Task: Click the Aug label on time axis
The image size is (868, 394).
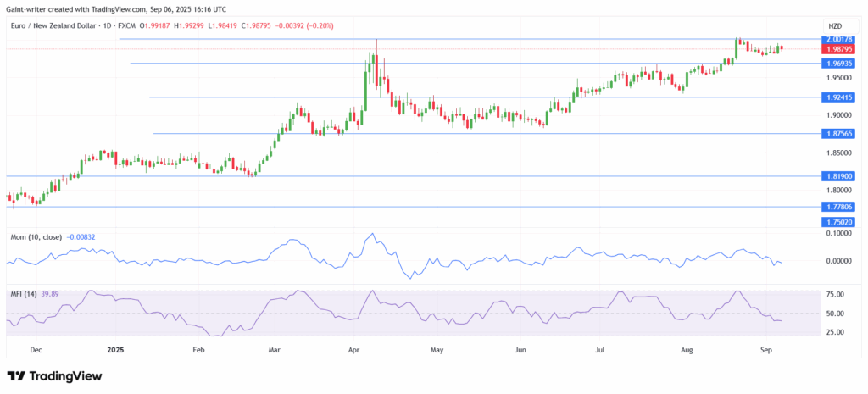Action: click(687, 350)
